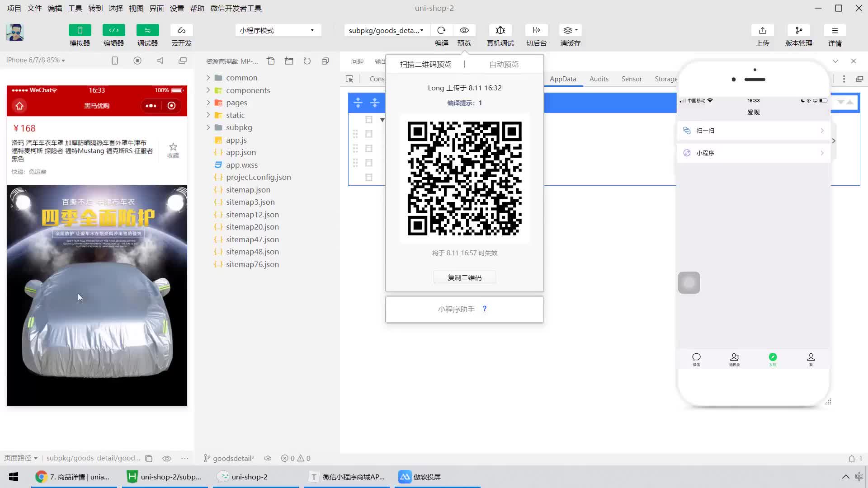This screenshot has width=868, height=488.
Task: Switch to Sensor tab
Action: click(x=632, y=79)
